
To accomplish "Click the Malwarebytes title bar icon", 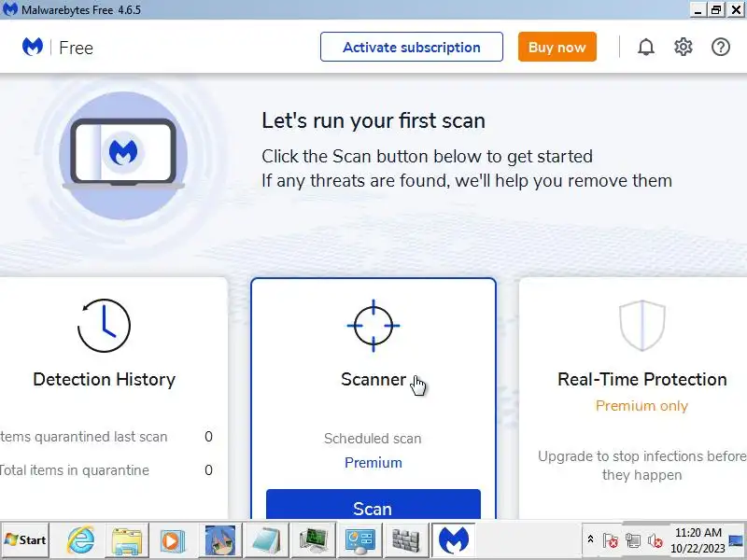I will [x=9, y=9].
